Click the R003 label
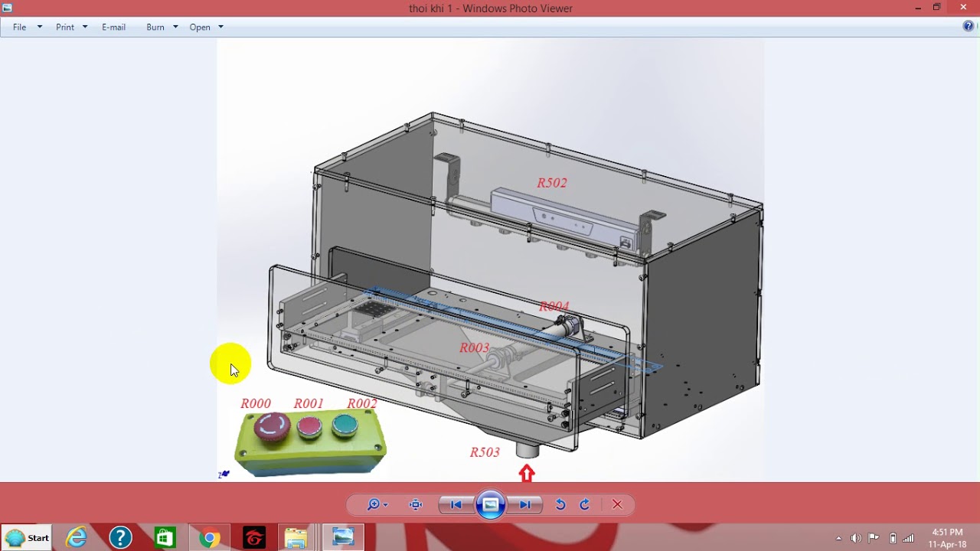Screen dimensions: 980x551 click(x=474, y=347)
